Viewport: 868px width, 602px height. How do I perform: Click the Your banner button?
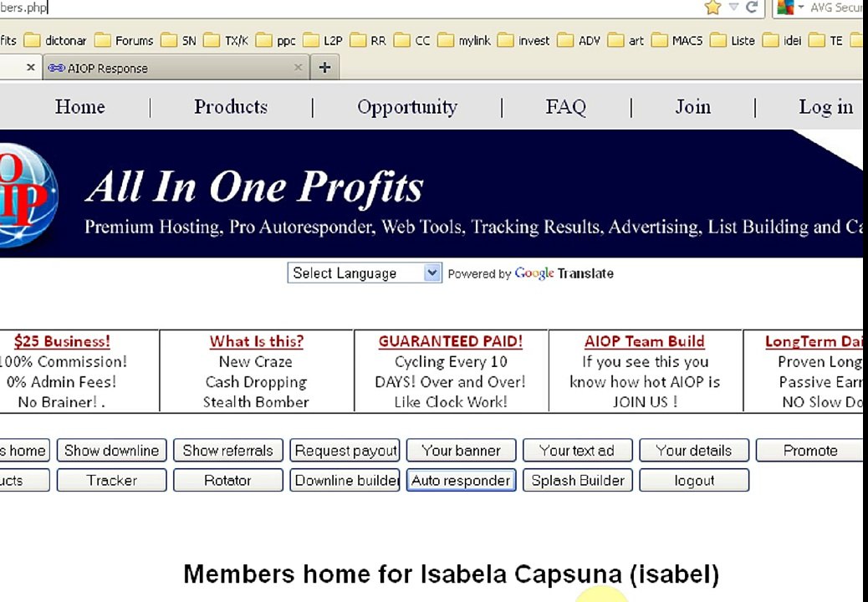click(461, 451)
